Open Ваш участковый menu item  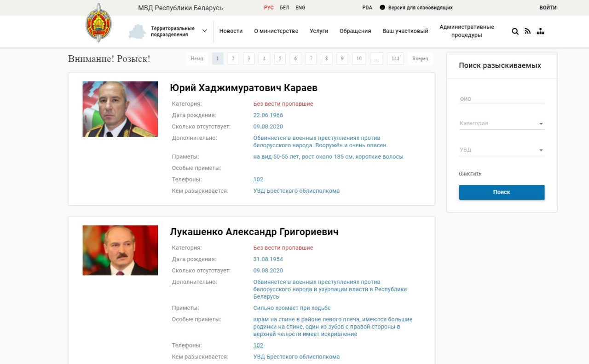[405, 31]
